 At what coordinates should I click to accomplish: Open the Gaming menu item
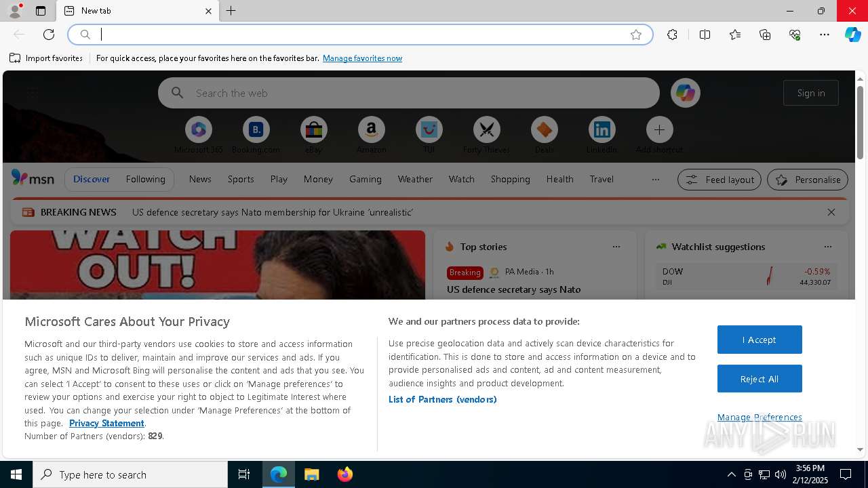coord(366,179)
